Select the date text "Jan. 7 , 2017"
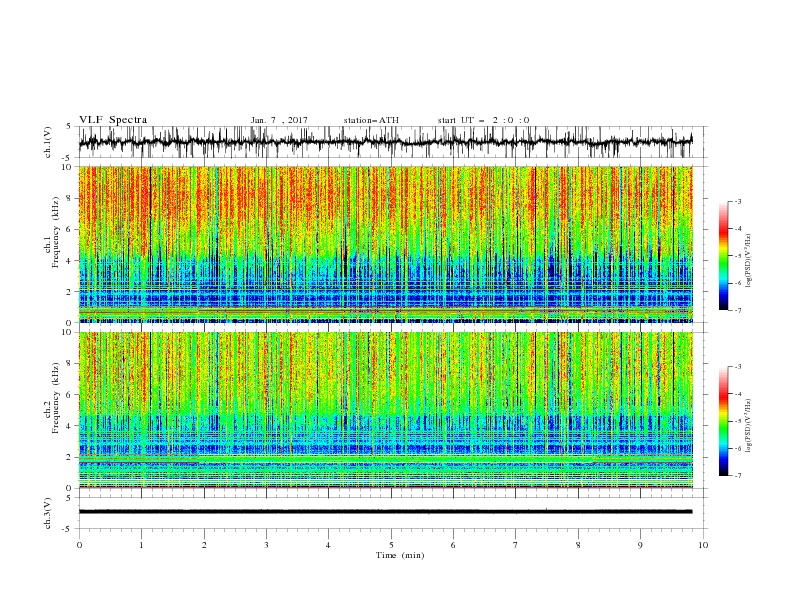The height and width of the screenshot is (612, 792). click(x=279, y=120)
